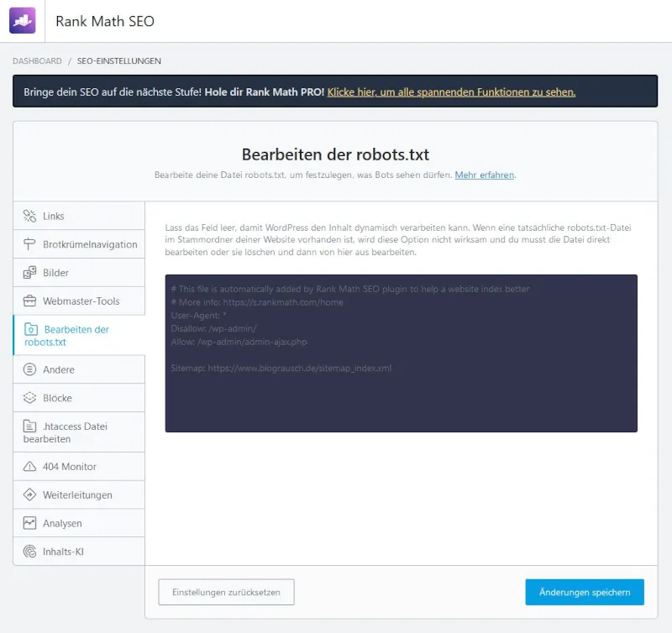Click the Rank Math logo icon
672x633 pixels.
[23, 20]
